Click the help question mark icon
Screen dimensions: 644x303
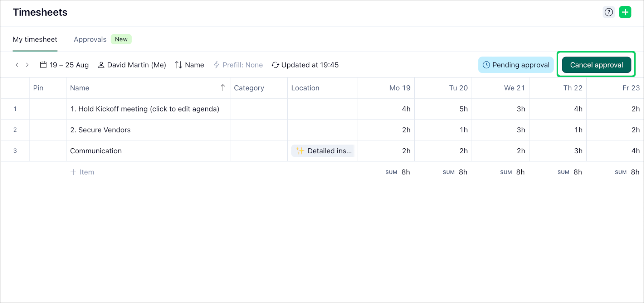609,12
